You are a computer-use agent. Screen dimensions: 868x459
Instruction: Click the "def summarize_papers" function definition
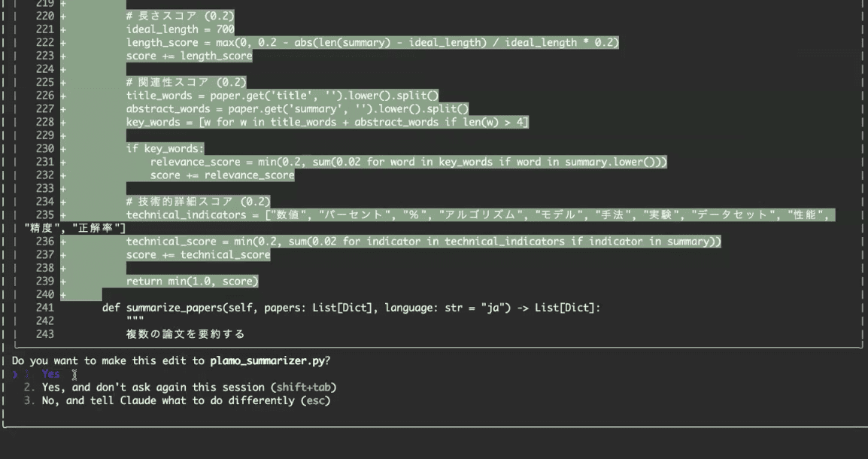pos(351,308)
